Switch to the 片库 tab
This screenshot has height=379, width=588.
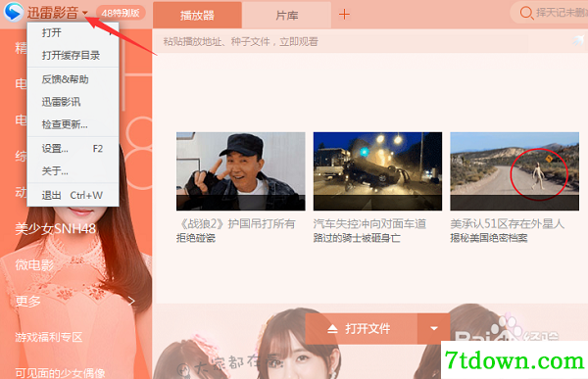tap(287, 15)
